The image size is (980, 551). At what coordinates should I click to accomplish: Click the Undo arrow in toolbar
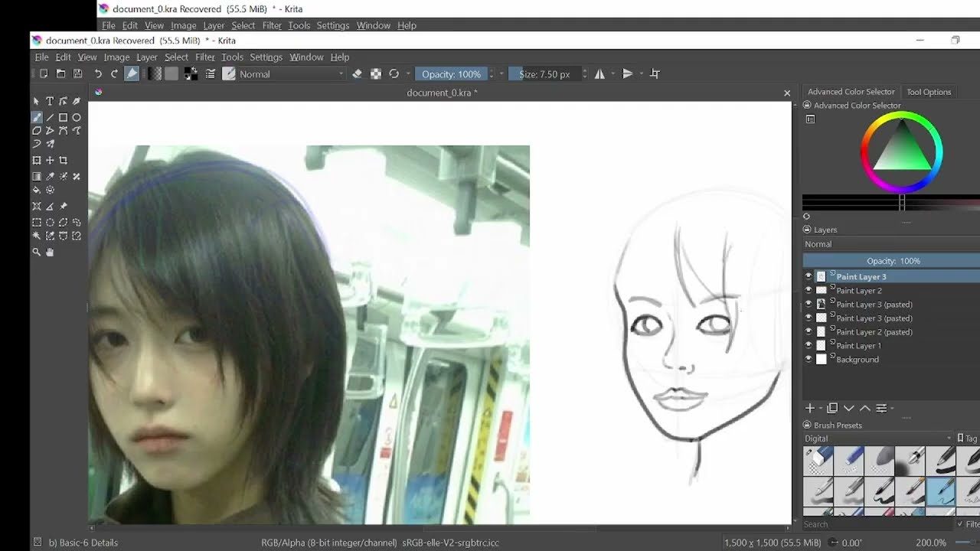[x=98, y=73]
